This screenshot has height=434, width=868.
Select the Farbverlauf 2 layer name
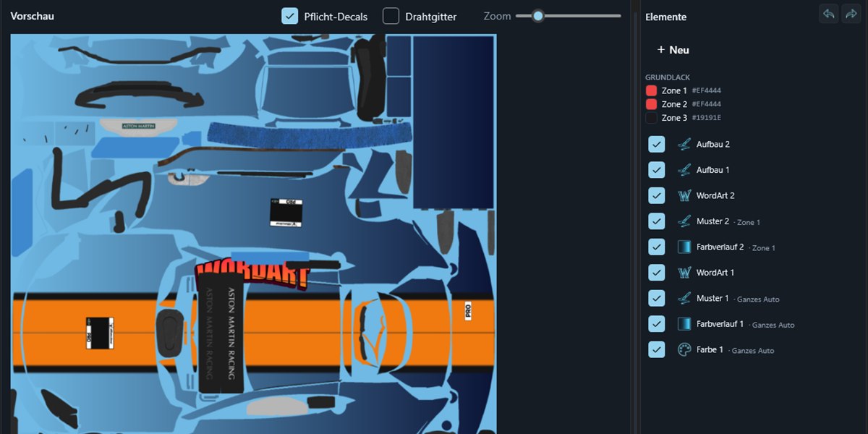(x=720, y=247)
